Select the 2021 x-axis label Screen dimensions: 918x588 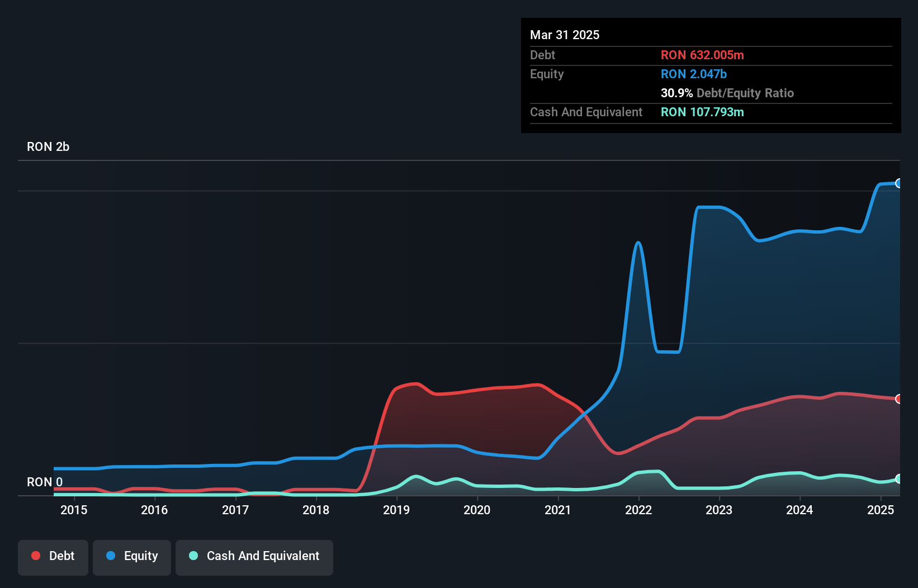tap(558, 510)
